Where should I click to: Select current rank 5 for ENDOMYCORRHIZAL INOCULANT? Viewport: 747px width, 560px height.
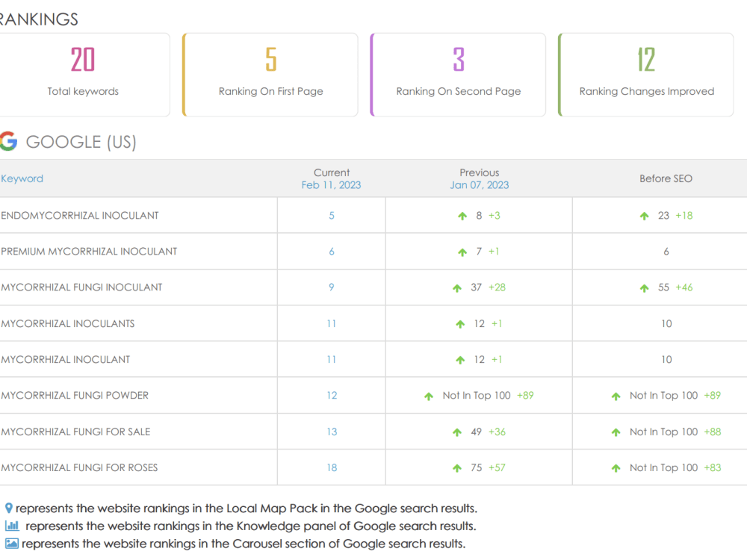point(331,215)
